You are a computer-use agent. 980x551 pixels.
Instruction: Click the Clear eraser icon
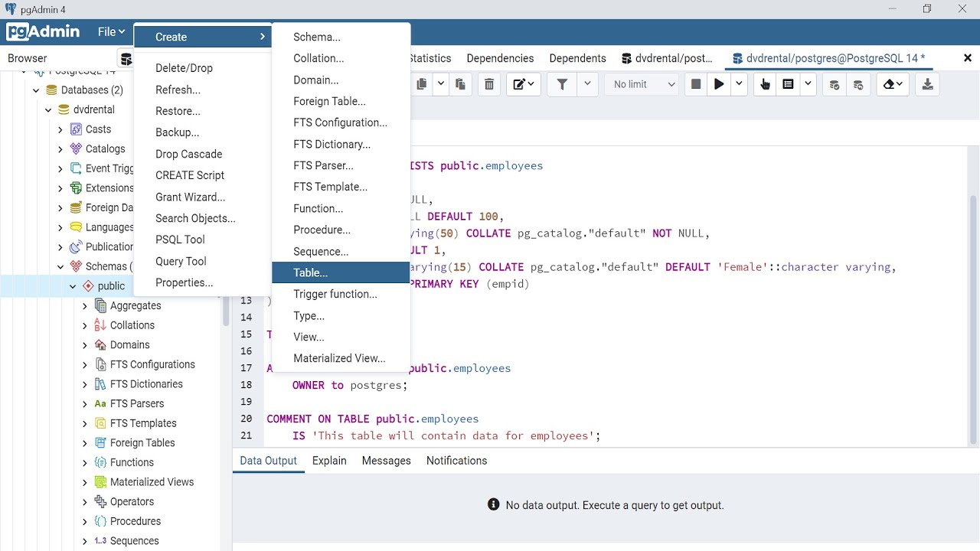[893, 84]
